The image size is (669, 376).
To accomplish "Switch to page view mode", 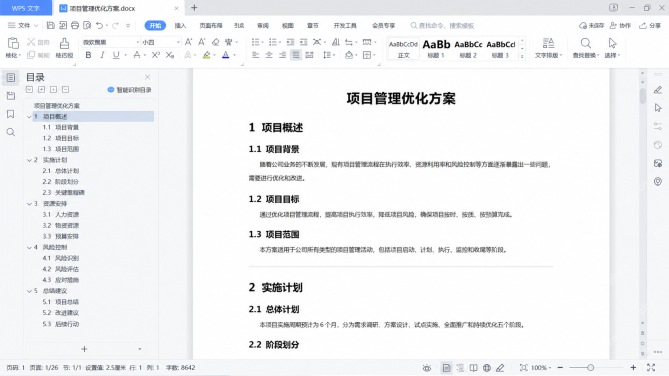I will click(446, 367).
